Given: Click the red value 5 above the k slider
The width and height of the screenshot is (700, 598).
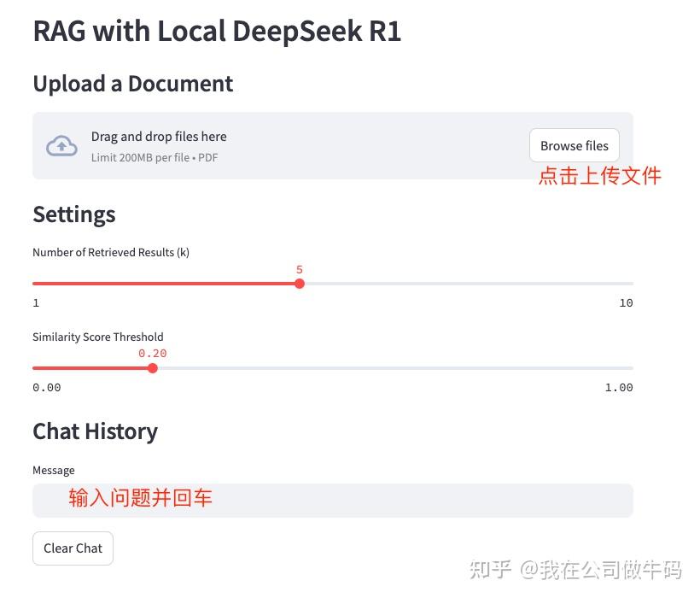Looking at the screenshot, I should point(300,269).
